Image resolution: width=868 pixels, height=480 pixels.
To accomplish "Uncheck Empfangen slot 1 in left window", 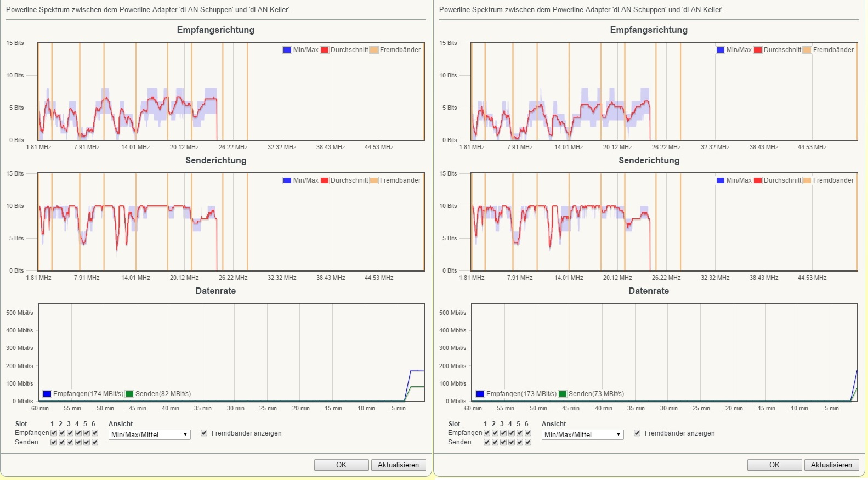I will pyautogui.click(x=54, y=433).
